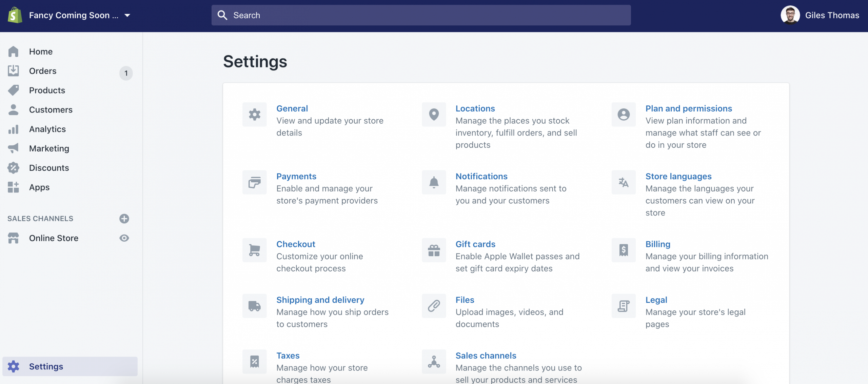This screenshot has width=868, height=384.
Task: Open Giles Thomas account menu
Action: point(832,15)
